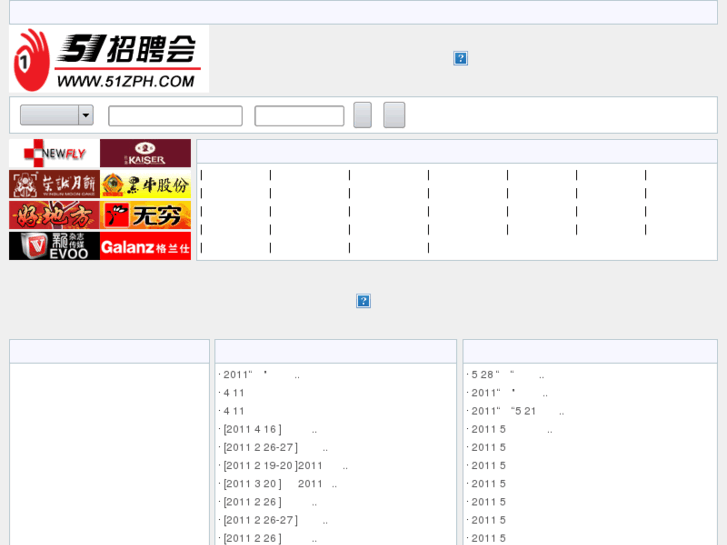This screenshot has width=727, height=545.
Task: Click the blue question mark icon below the ad banners
Action: click(364, 301)
